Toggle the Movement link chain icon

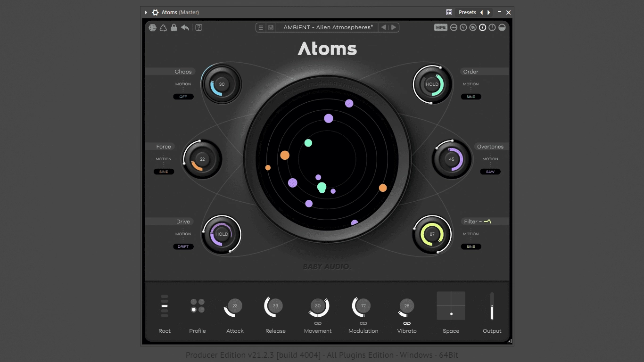tap(318, 323)
